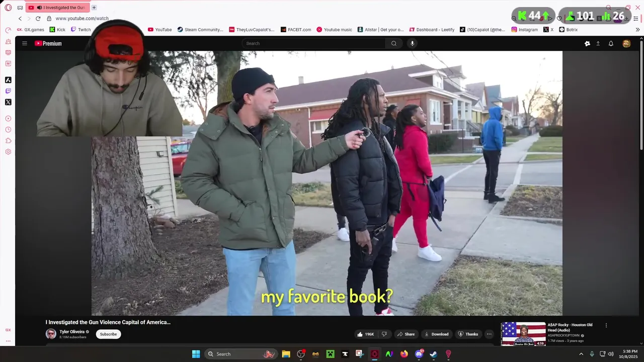
Task: Click the Share button
Action: click(x=406, y=334)
